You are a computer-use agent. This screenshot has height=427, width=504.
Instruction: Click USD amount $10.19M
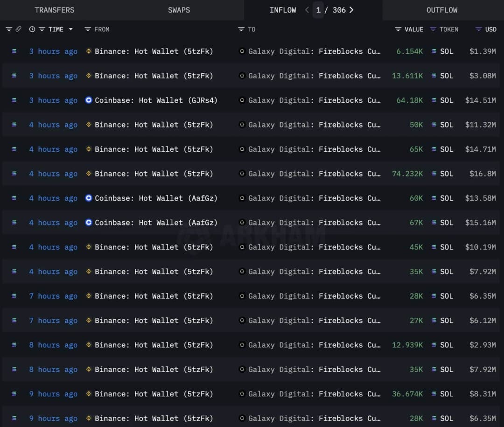pos(480,247)
